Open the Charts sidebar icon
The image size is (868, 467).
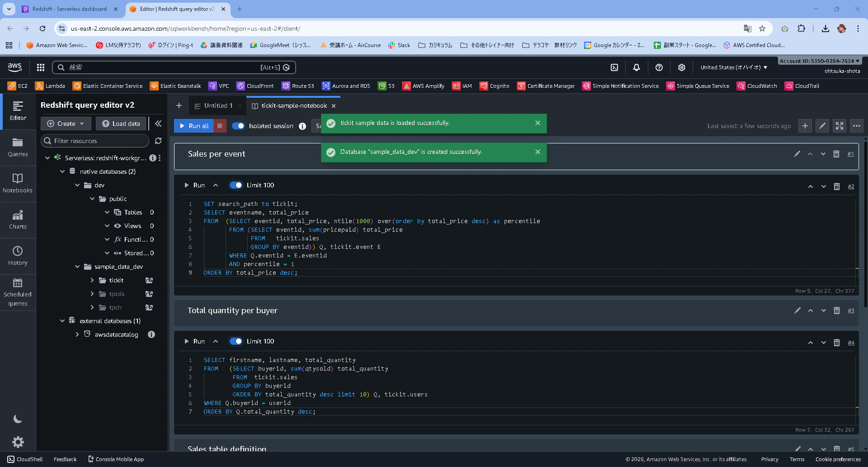click(18, 220)
